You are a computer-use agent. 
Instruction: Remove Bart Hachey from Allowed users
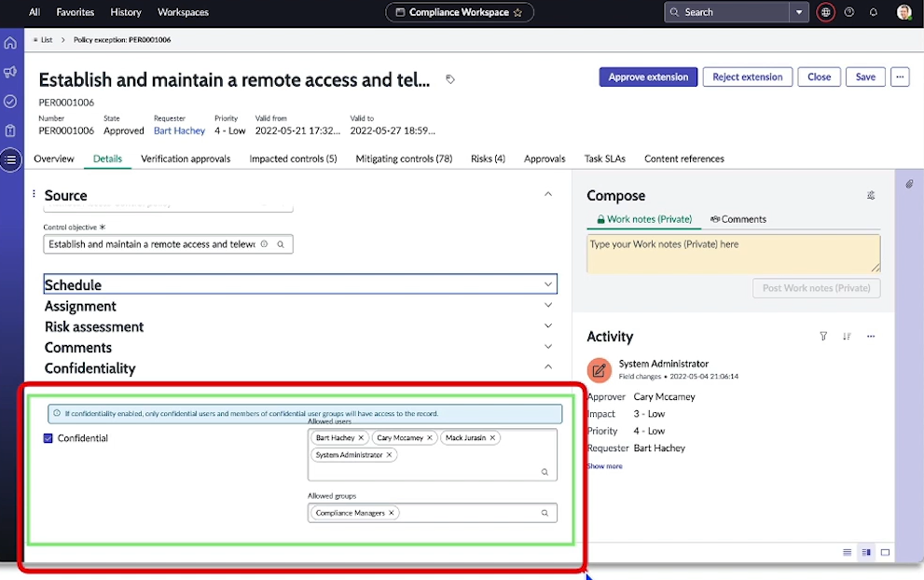tap(362, 437)
